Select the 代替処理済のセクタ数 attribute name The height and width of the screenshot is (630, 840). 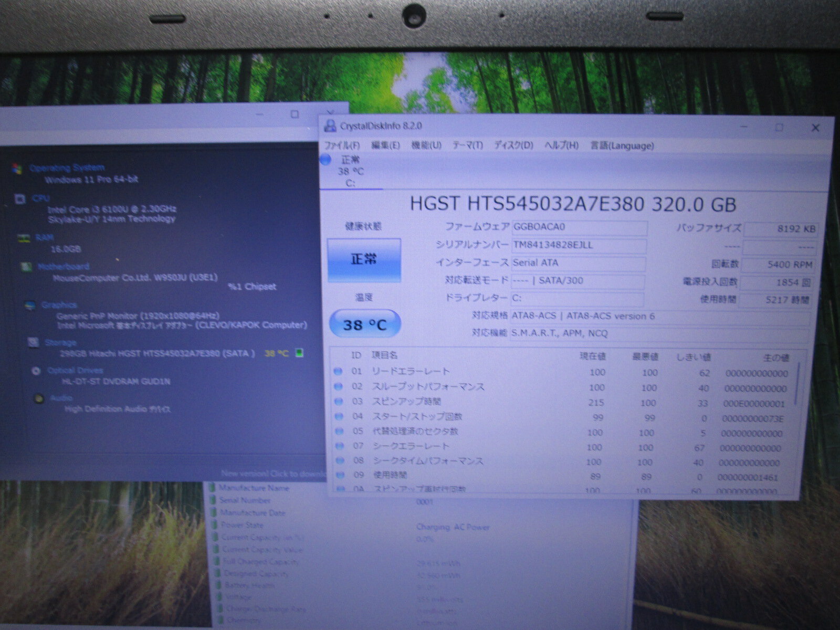415,432
